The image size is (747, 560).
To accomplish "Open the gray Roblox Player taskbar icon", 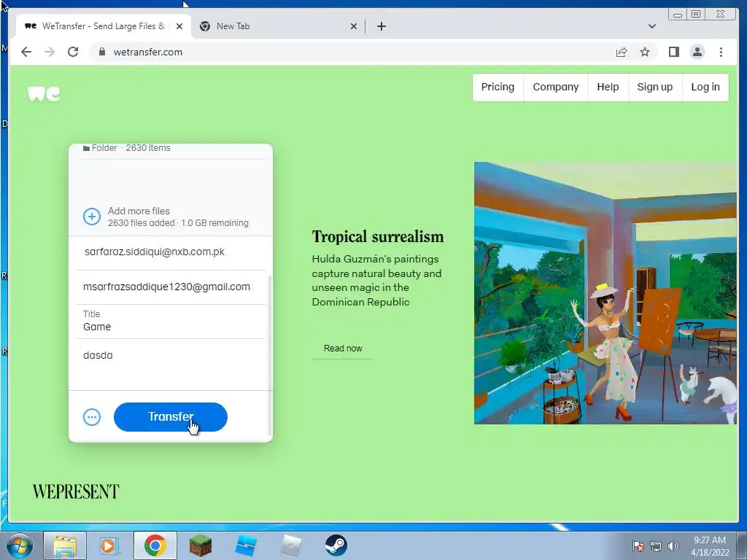I will (x=290, y=545).
